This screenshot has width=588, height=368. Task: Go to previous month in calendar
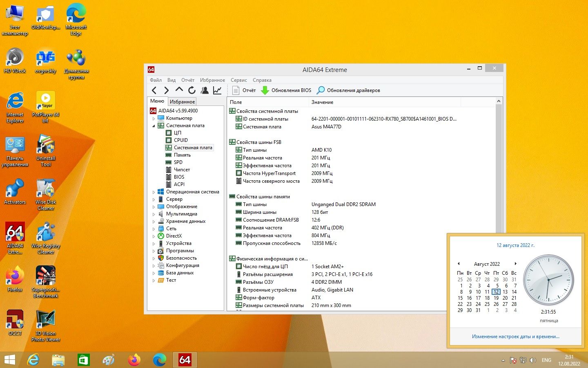pyautogui.click(x=459, y=264)
